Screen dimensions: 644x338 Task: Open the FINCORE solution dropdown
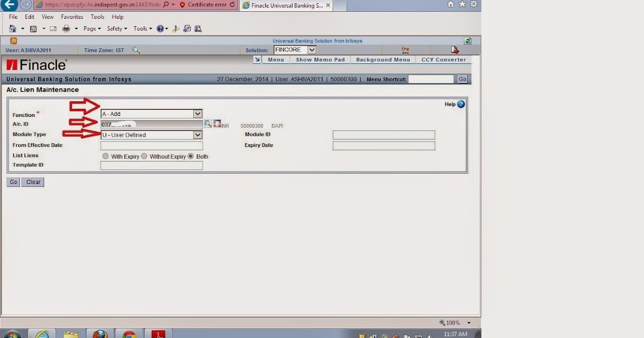311,49
